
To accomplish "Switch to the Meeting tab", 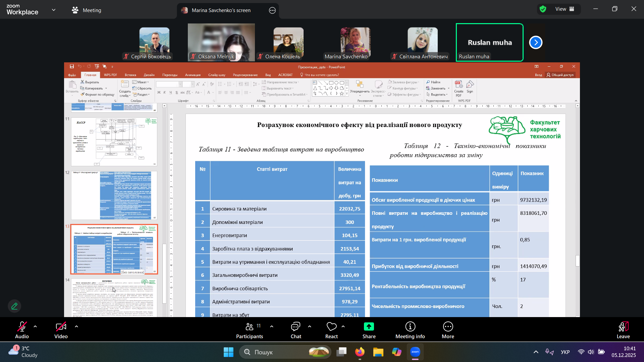I will point(86,10).
